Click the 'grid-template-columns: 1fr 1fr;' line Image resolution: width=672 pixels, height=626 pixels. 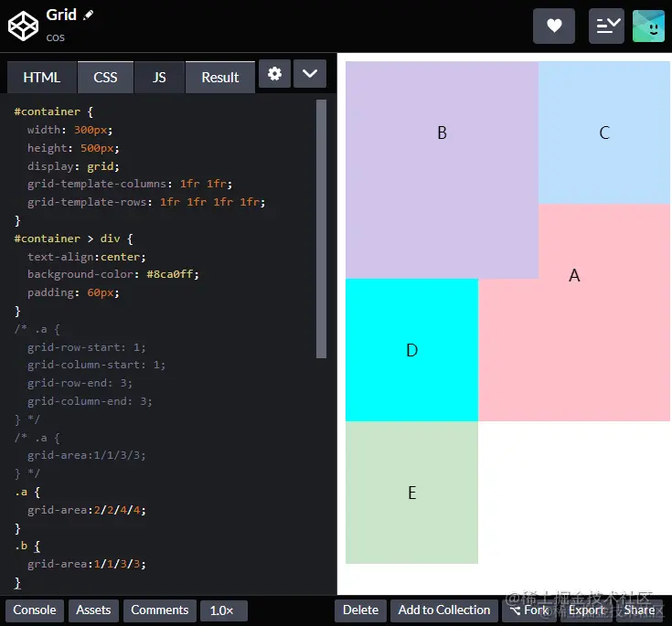[130, 184]
